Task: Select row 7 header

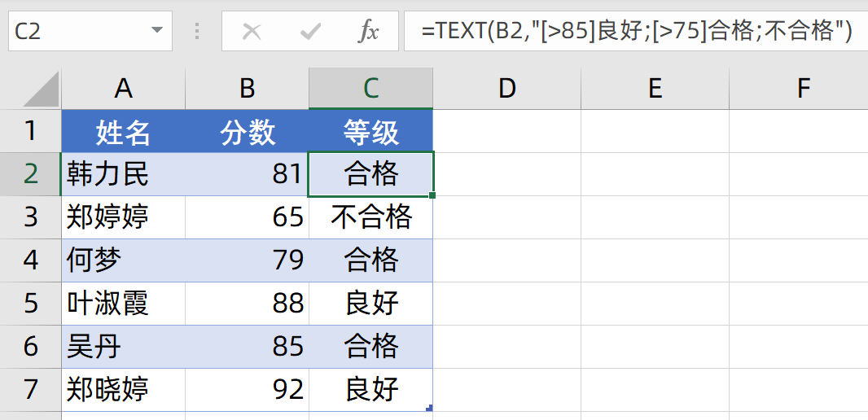Action: coord(30,390)
